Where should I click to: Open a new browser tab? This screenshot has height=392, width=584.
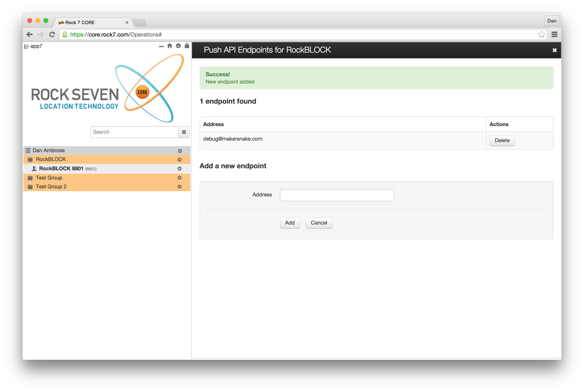(140, 23)
